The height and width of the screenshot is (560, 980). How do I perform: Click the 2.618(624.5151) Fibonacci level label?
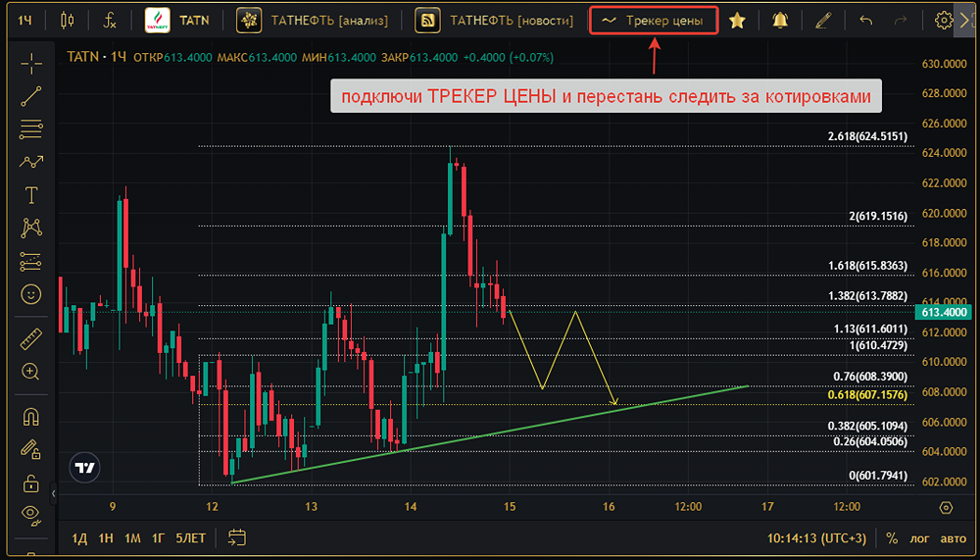pos(867,136)
